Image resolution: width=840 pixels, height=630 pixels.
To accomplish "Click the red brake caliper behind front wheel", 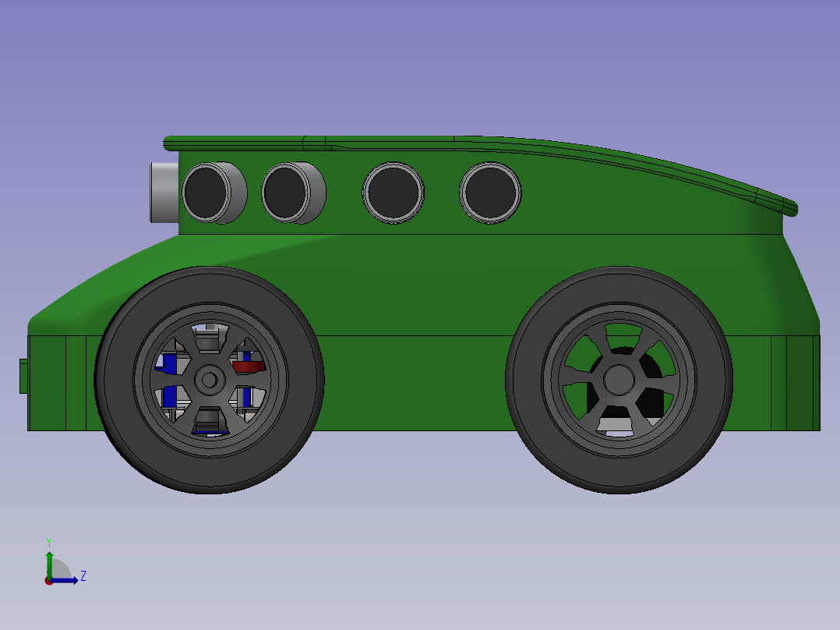I will (249, 366).
